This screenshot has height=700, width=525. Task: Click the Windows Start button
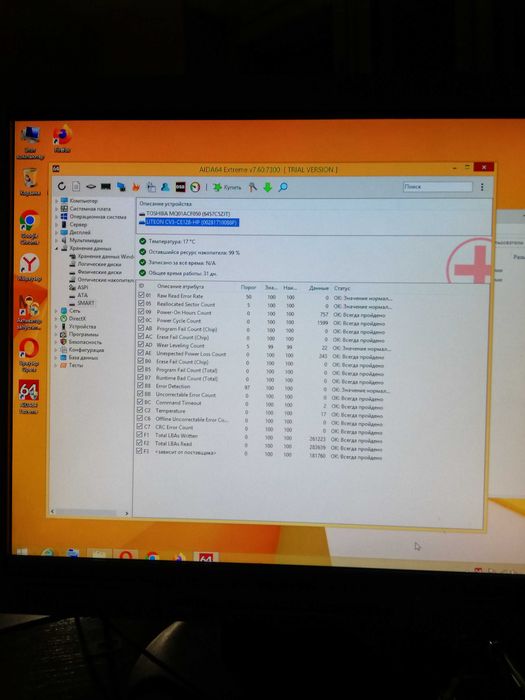tap(22, 552)
